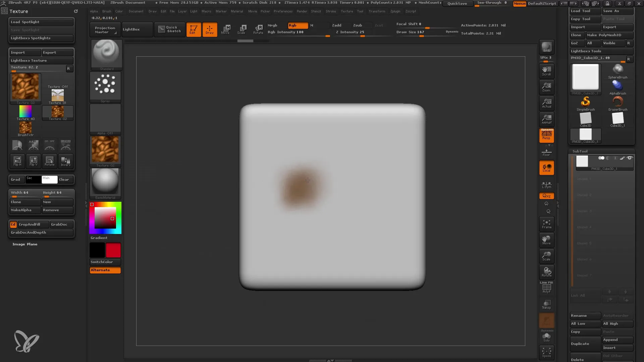The image size is (644, 362).
Task: Click the right-shelf Move view icon
Action: [x=546, y=240]
